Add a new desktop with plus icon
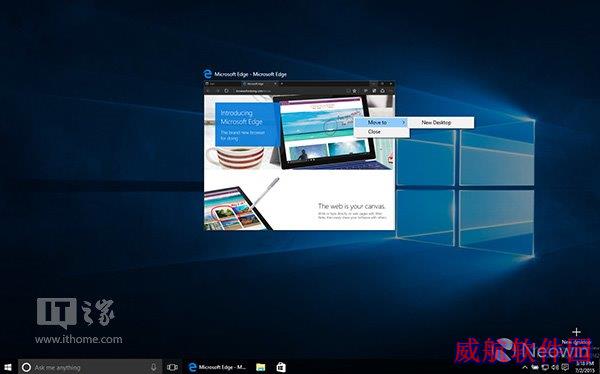This screenshot has height=374, width=600. 576,332
